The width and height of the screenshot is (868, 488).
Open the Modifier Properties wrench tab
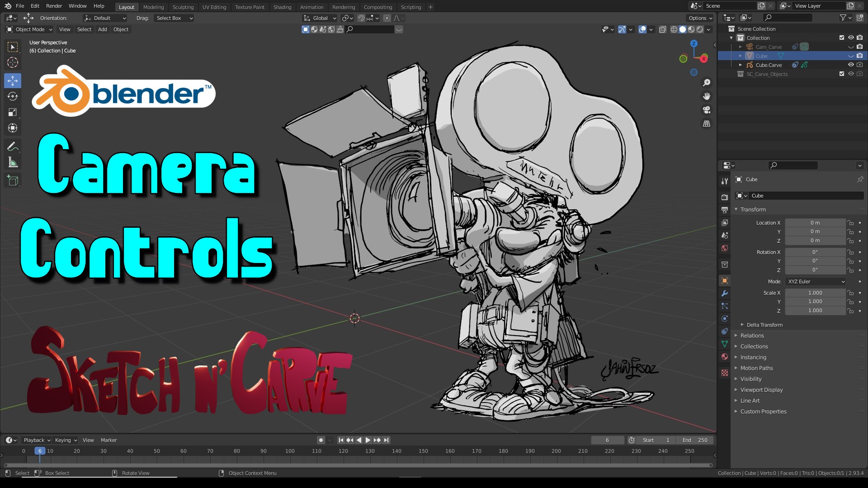pos(724,293)
